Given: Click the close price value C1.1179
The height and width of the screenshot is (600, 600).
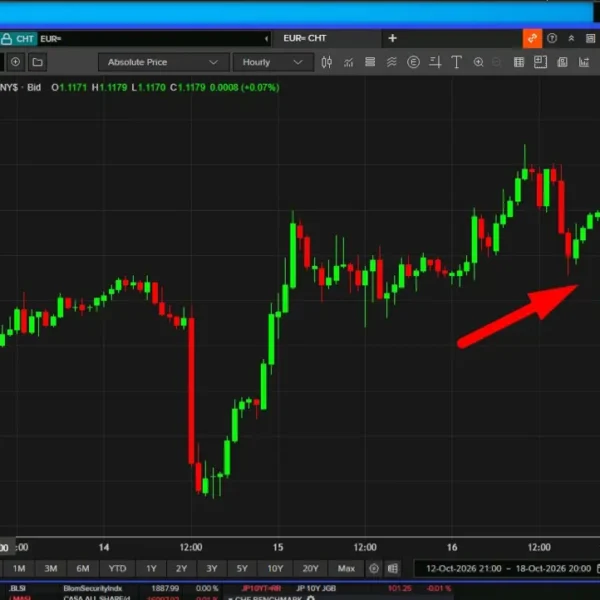Looking at the screenshot, I should (188, 87).
